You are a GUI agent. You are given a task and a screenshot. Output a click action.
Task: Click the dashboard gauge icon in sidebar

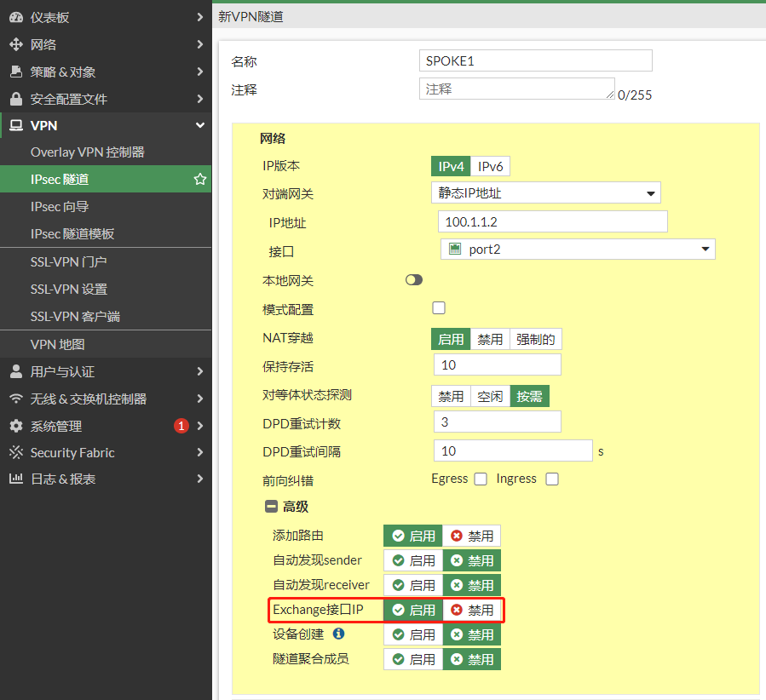pos(15,17)
